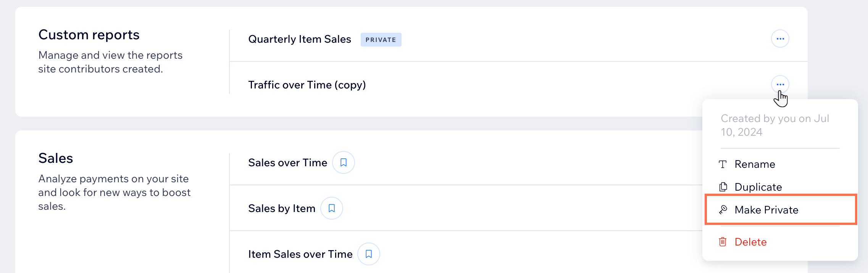
Task: Choose Duplicate from the menu
Action: (780, 187)
